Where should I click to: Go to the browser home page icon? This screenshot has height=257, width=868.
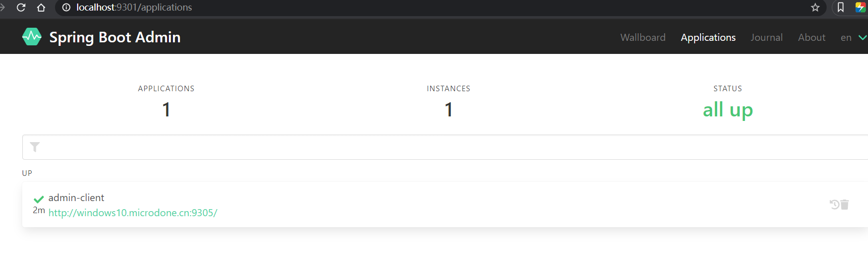click(x=41, y=8)
